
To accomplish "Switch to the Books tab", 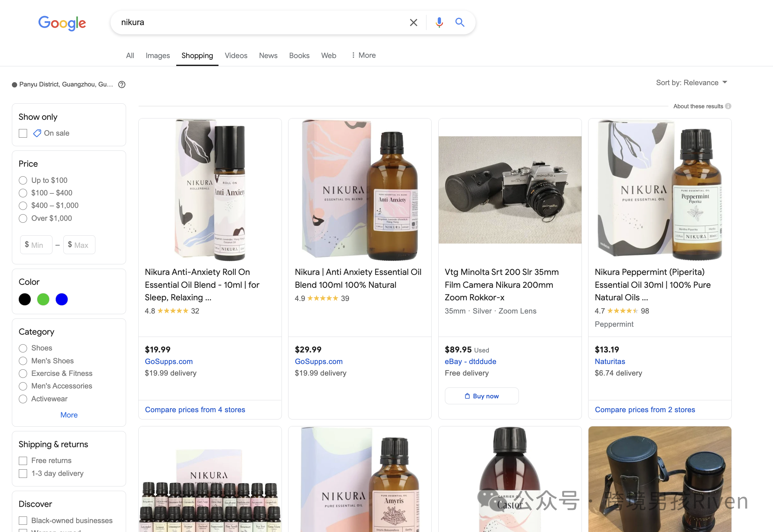I will (x=299, y=55).
